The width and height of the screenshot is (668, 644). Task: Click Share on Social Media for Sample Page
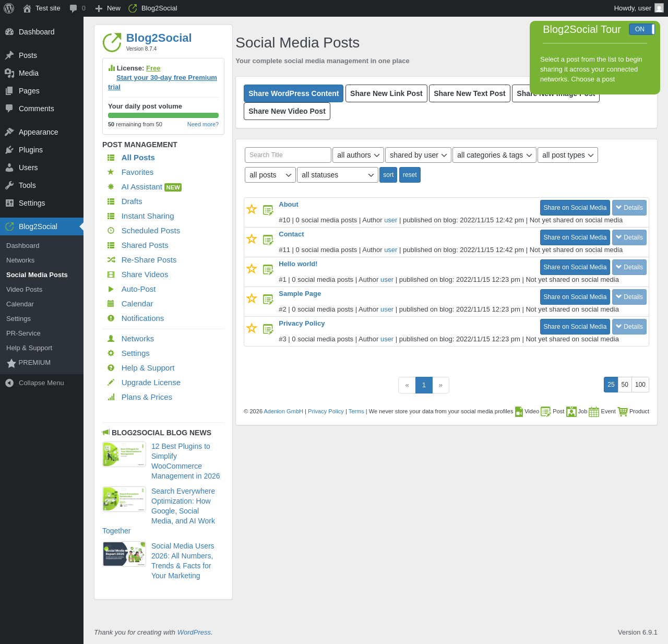tap(575, 297)
